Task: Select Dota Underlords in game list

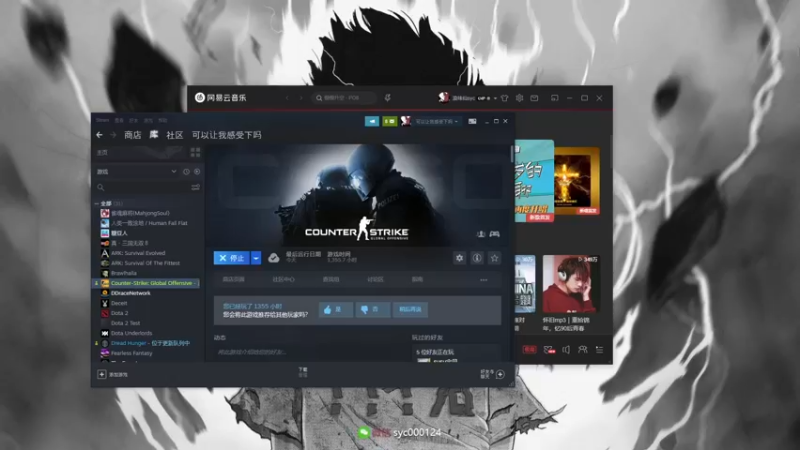Action: [x=127, y=333]
